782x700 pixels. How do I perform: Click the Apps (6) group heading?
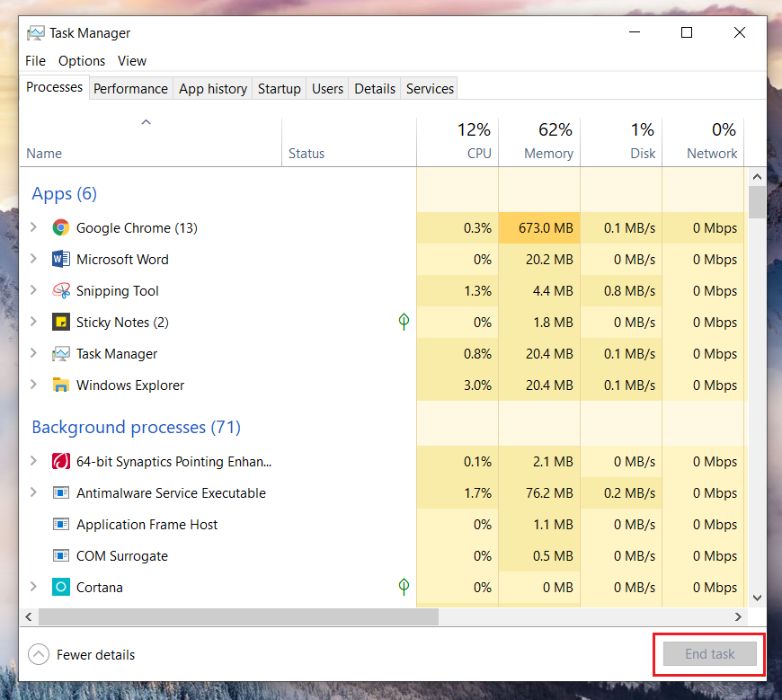coord(65,193)
